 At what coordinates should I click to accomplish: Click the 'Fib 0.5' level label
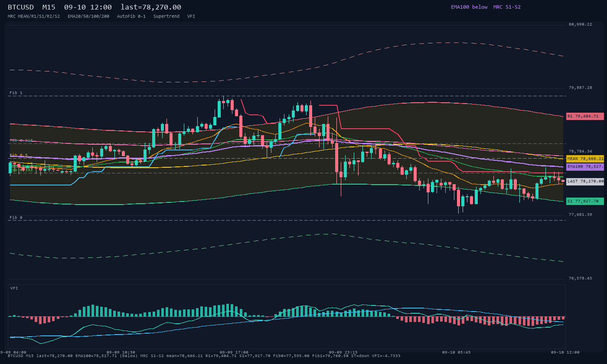(x=19, y=155)
